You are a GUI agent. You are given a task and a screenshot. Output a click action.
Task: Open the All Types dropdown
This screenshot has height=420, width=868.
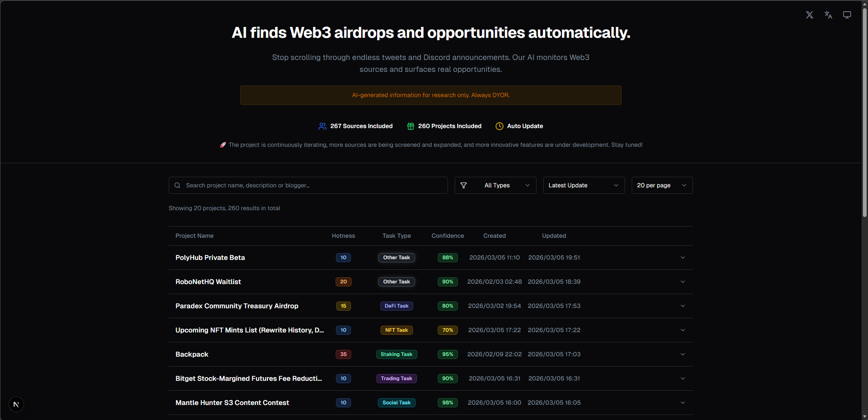coord(497,185)
